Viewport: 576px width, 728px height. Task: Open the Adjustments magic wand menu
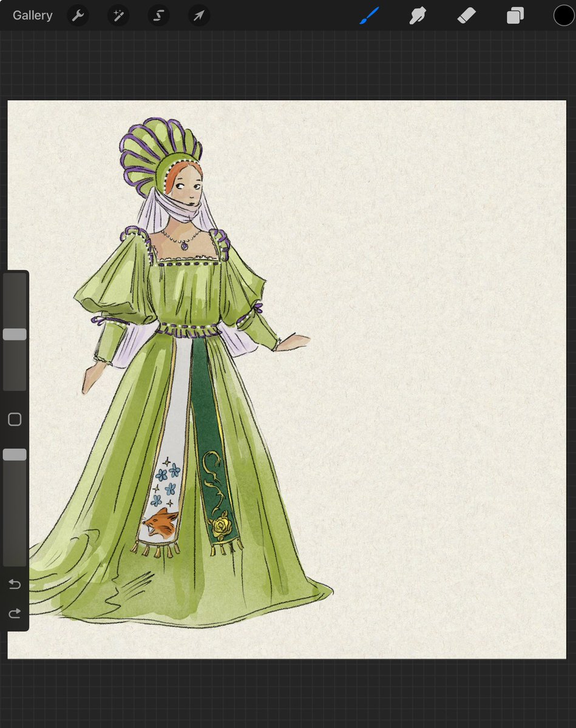tap(118, 16)
